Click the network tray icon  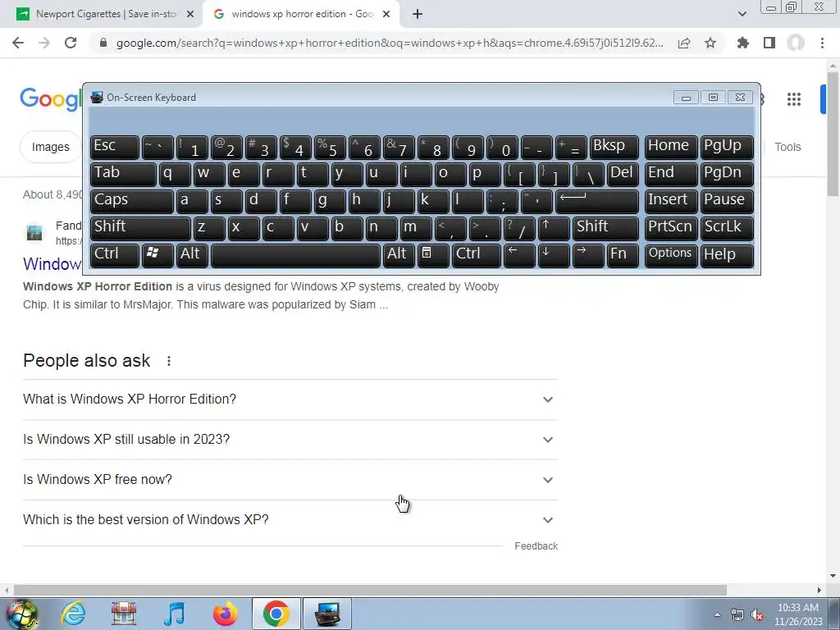pos(737,615)
